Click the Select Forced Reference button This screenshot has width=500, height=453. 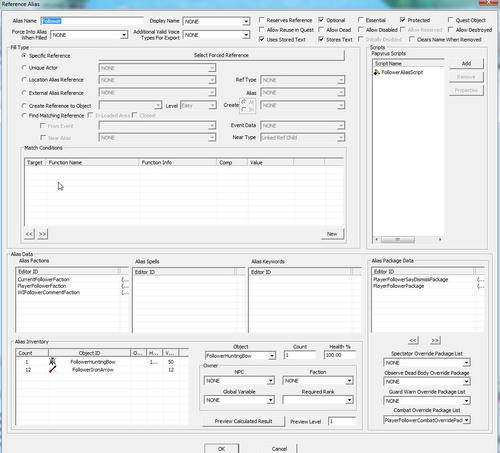(x=221, y=55)
